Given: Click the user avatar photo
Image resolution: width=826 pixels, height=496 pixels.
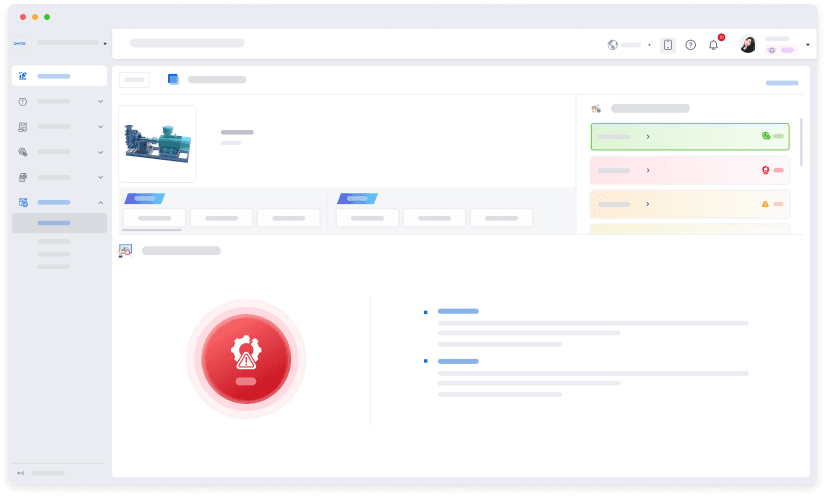Looking at the screenshot, I should (x=747, y=45).
